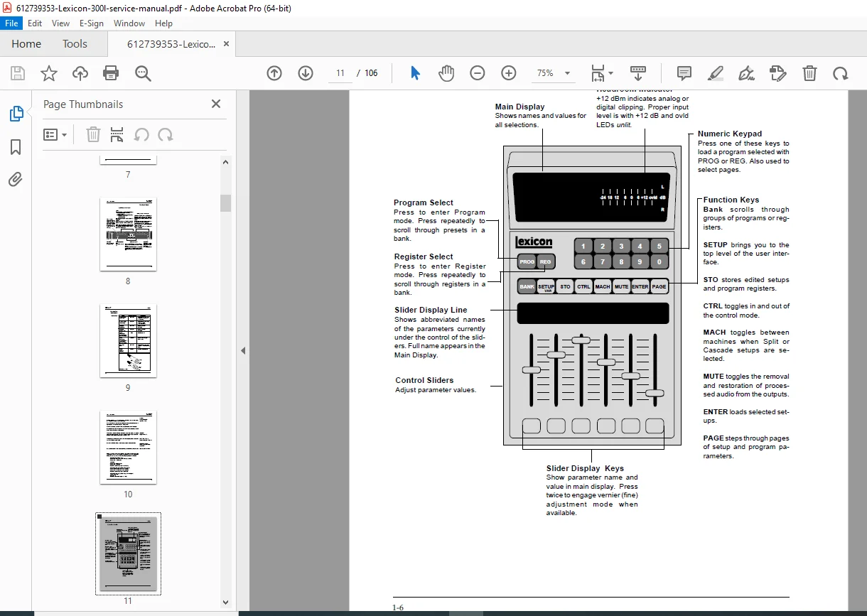Select the 612739353-Lexicon document tab
This screenshot has height=616, width=867.
tap(171, 44)
